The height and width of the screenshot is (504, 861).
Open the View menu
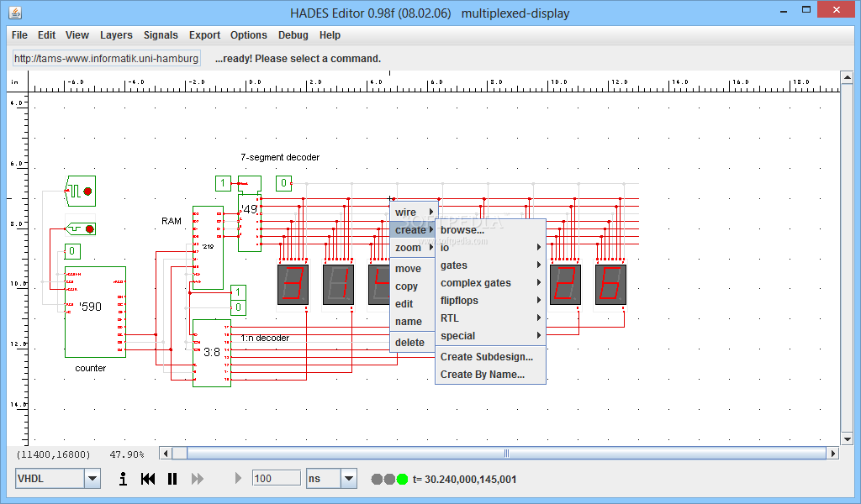click(x=77, y=35)
